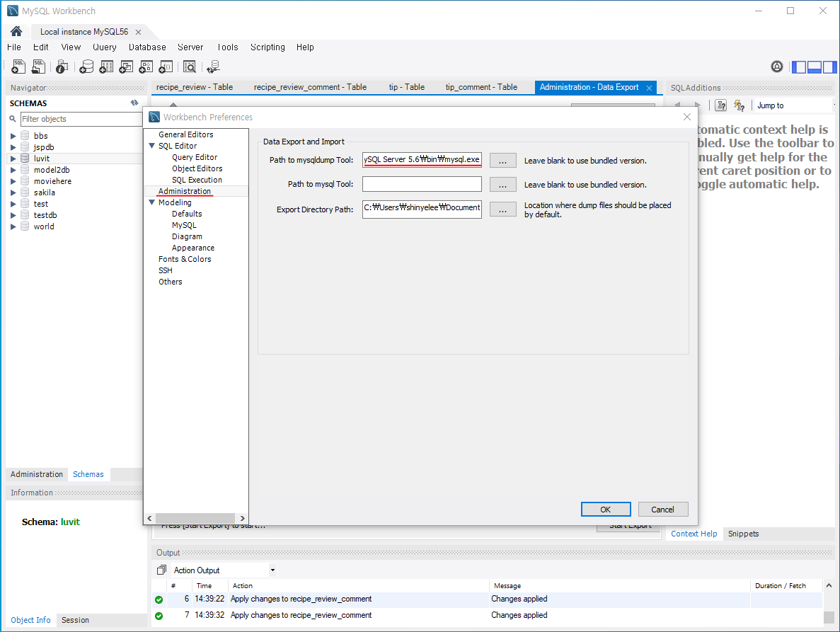Screen dimensions: 840x632
Task: Open the Jump to help topic field
Action: pos(795,105)
